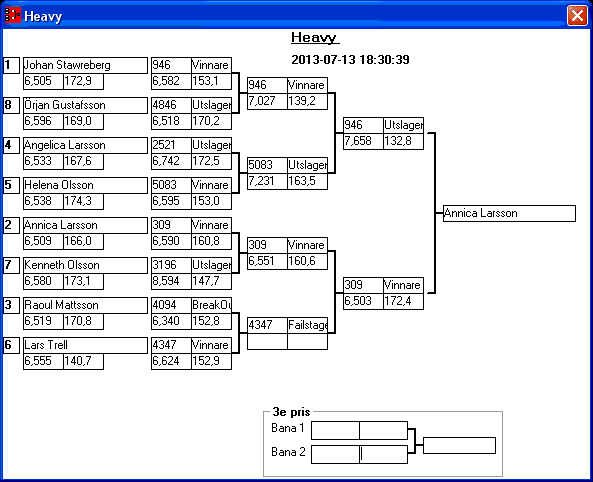
Task: Click seed number 1 box
Action: [11, 65]
